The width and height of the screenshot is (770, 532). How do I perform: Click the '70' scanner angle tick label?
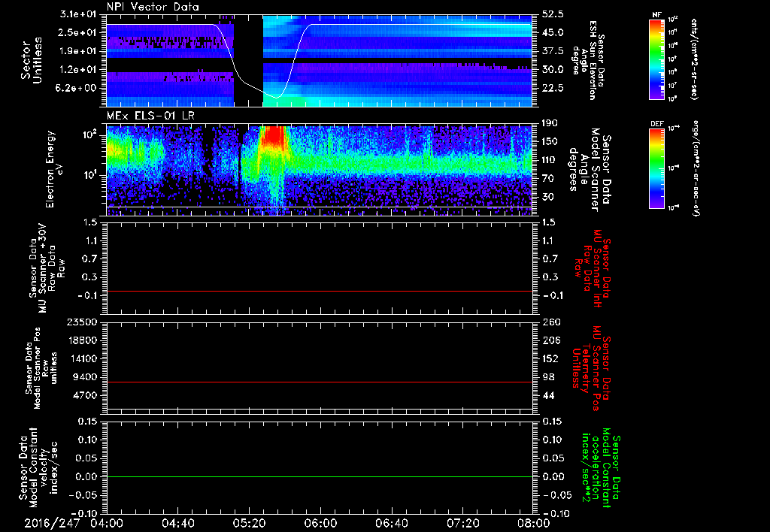[x=548, y=179]
